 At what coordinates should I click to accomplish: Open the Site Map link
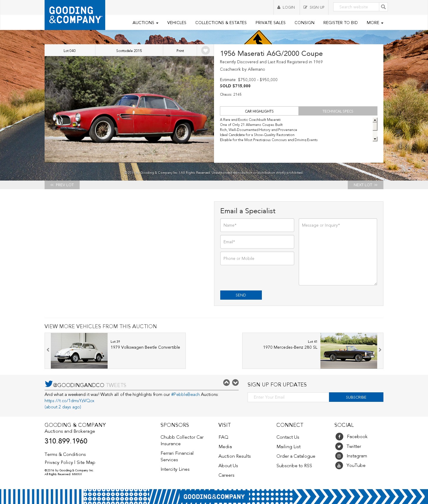pos(86,462)
